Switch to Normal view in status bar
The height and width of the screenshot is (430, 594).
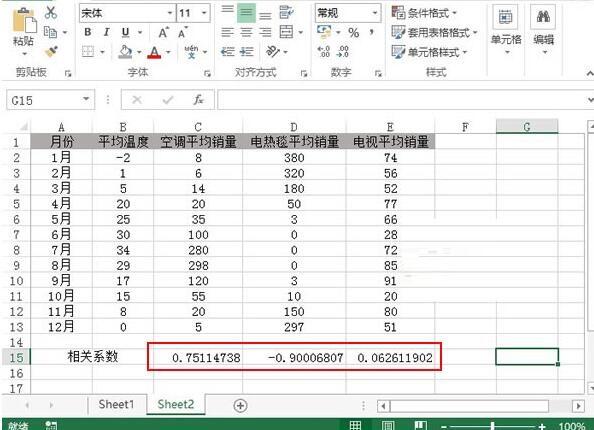tap(355, 425)
